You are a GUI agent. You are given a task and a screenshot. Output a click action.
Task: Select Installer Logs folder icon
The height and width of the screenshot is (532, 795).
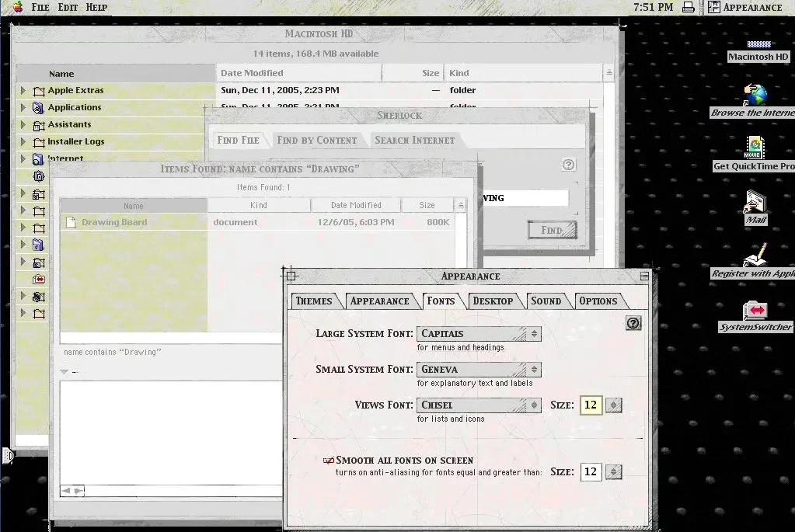(x=39, y=142)
